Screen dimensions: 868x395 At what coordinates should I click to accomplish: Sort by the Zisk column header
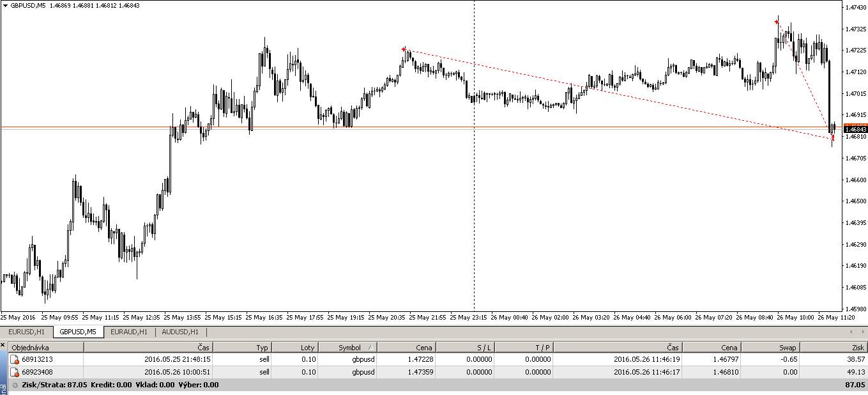point(833,347)
